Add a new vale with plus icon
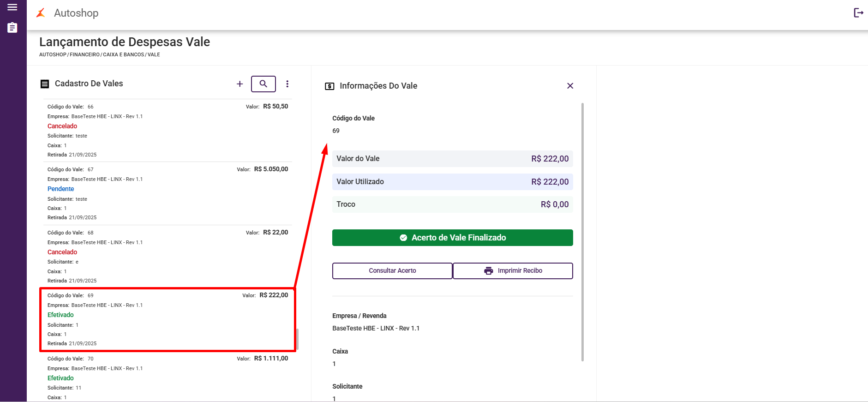The height and width of the screenshot is (402, 868). [240, 84]
